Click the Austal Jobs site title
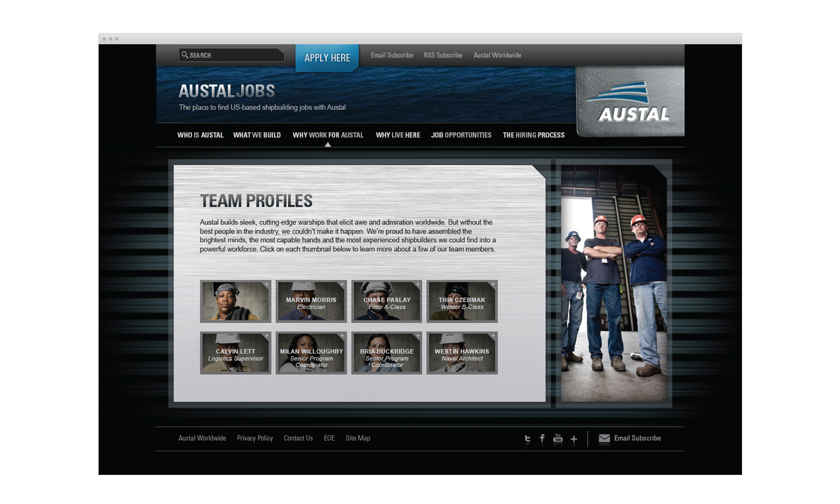This screenshot has width=840, height=504. pyautogui.click(x=227, y=91)
